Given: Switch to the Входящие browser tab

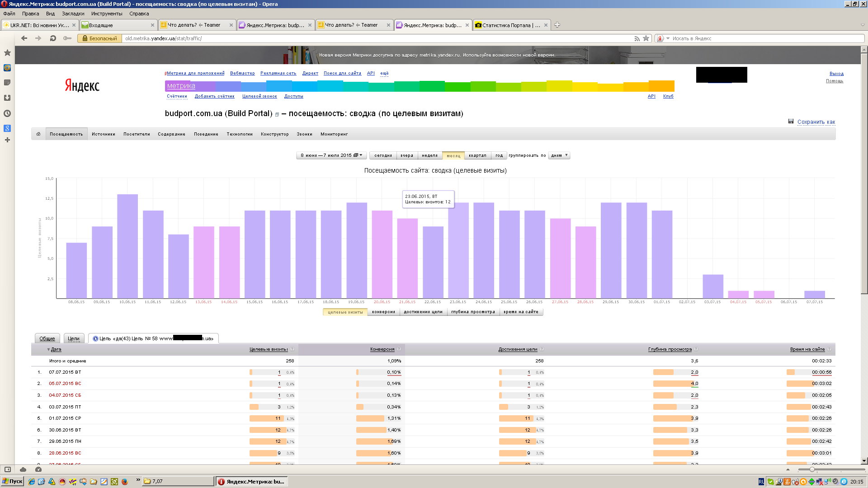Looking at the screenshot, I should point(118,25).
